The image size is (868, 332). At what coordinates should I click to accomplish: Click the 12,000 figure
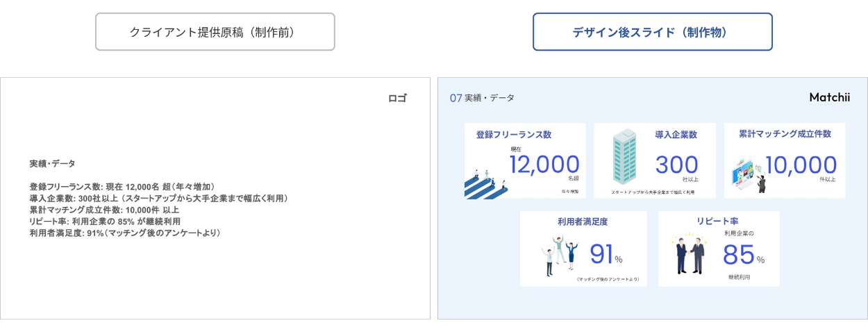click(544, 165)
